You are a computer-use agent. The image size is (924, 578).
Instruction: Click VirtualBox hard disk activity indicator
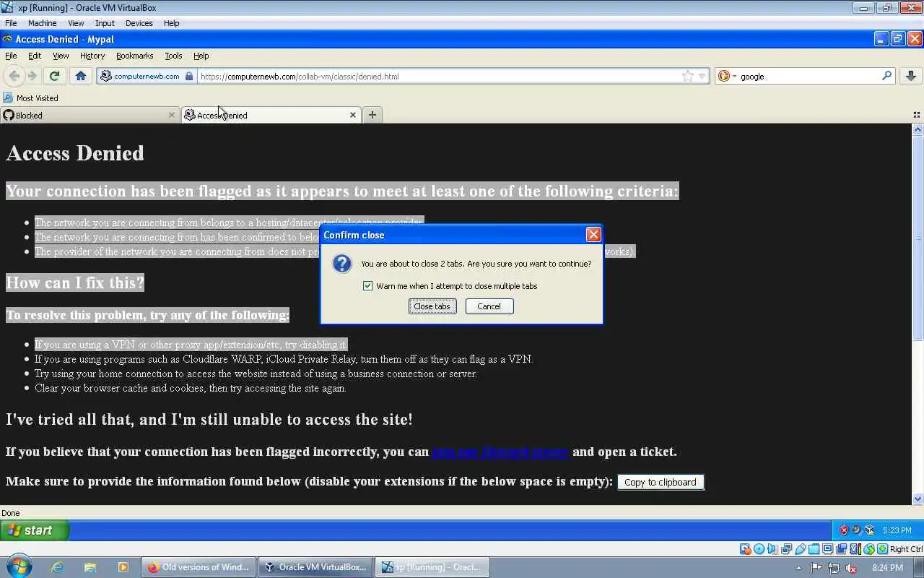(x=745, y=549)
